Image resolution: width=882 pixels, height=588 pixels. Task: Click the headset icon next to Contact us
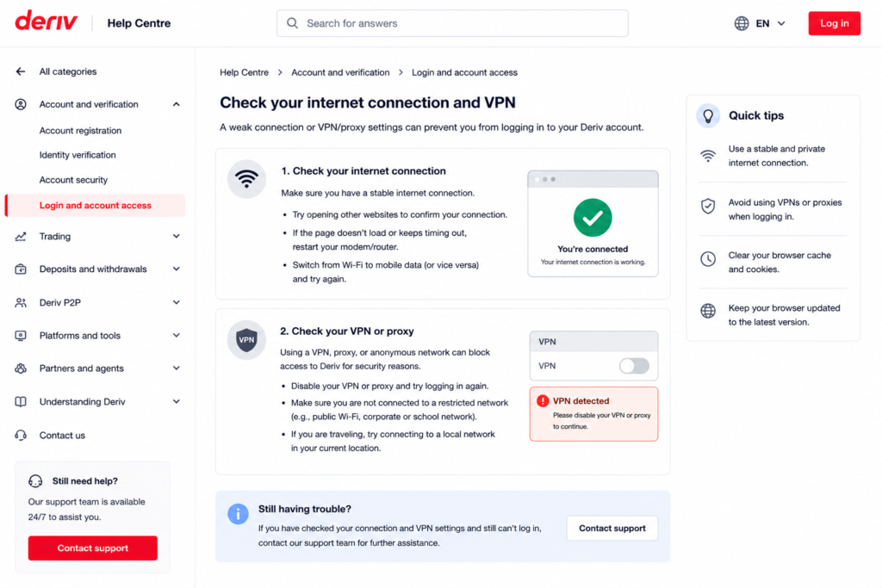click(x=21, y=435)
